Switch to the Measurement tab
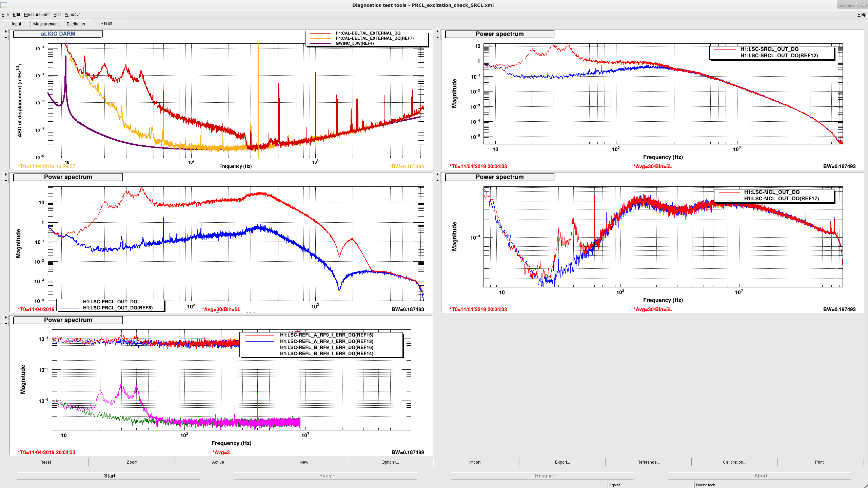This screenshot has width=868, height=488. coord(46,24)
